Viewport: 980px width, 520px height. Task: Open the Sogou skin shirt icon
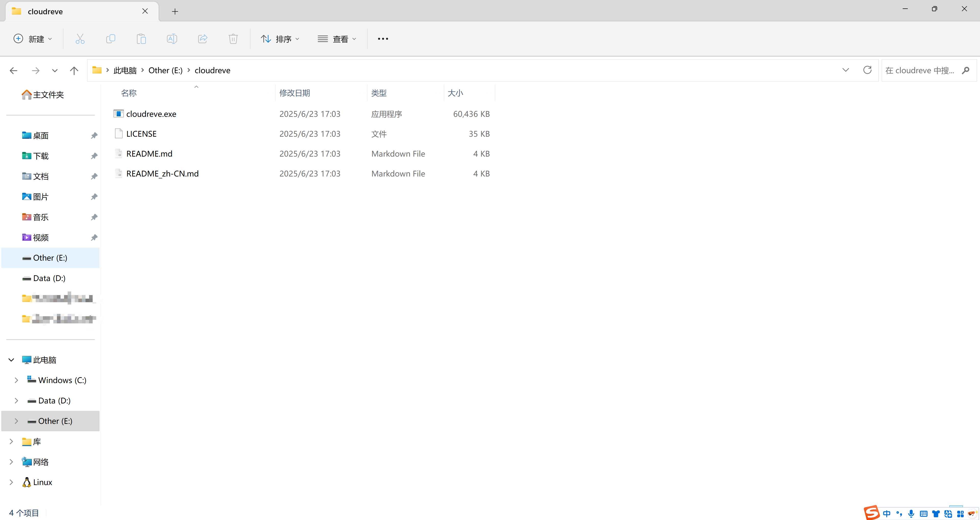(936, 514)
